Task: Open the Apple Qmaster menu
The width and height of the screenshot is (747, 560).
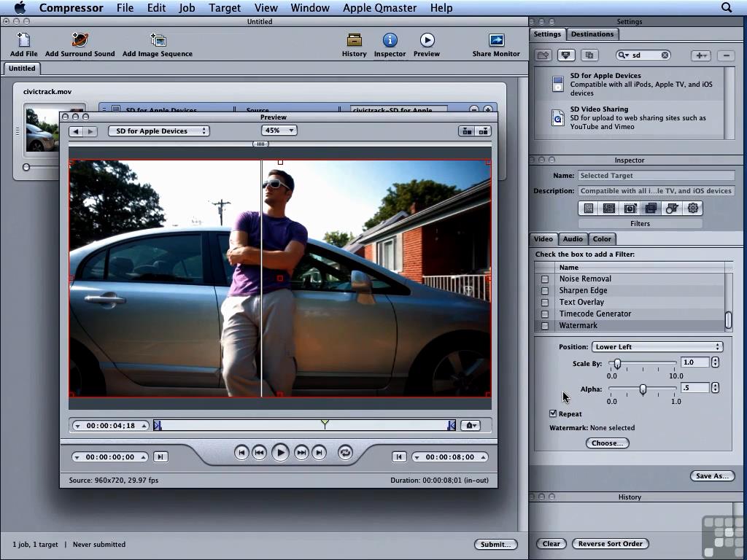Action: (x=379, y=7)
